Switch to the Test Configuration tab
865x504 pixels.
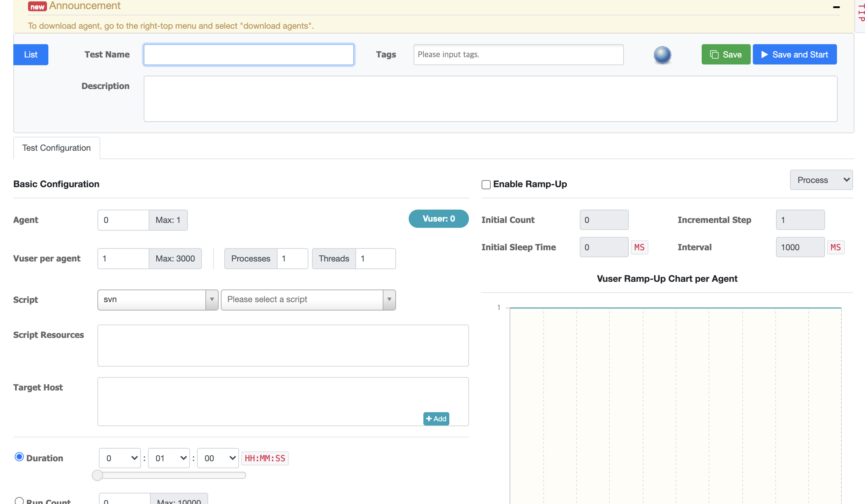tap(56, 148)
